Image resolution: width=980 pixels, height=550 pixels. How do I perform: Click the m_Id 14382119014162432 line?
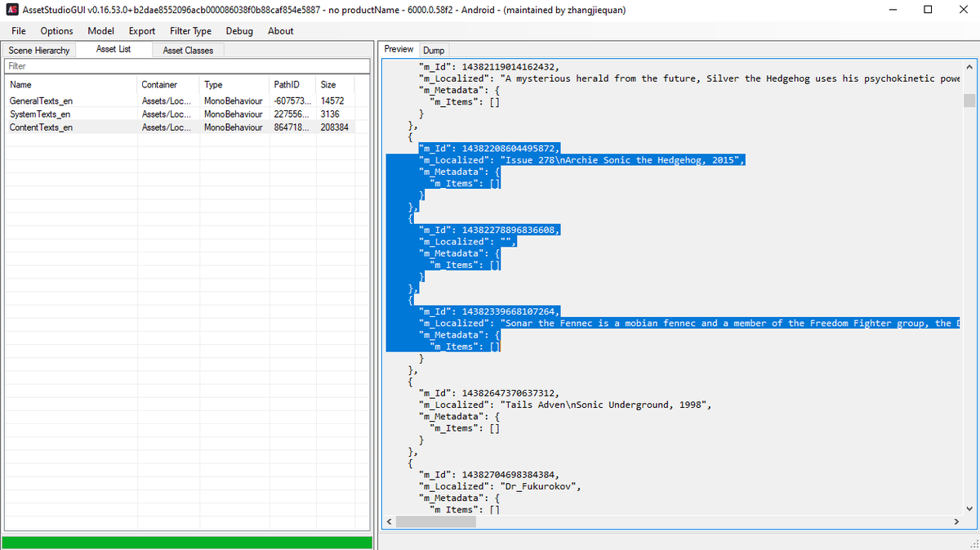[x=489, y=67]
